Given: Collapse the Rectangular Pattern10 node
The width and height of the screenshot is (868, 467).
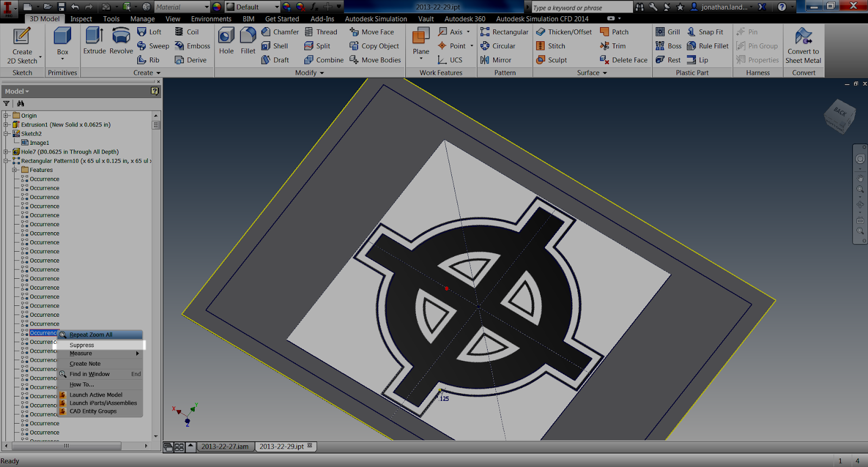Looking at the screenshot, I should pyautogui.click(x=6, y=161).
